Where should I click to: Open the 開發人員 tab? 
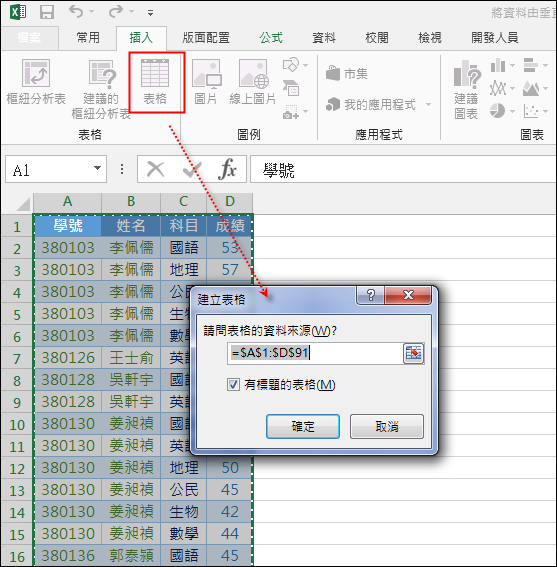coord(495,38)
